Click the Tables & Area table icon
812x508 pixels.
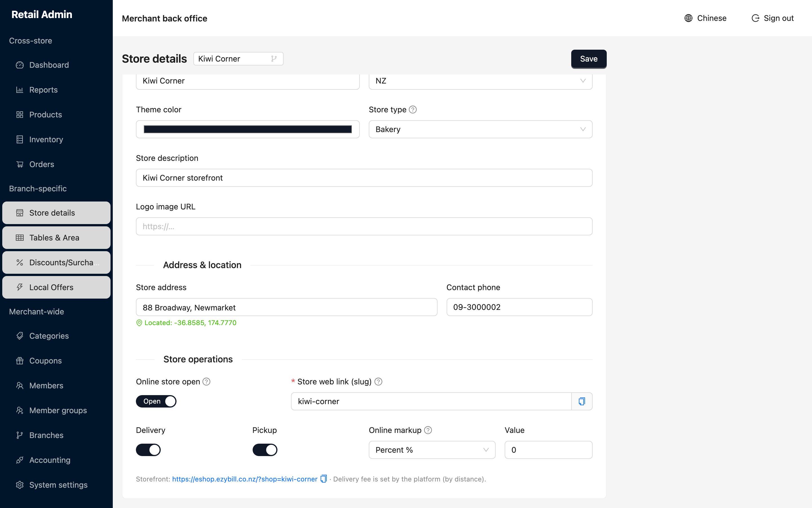click(x=20, y=238)
